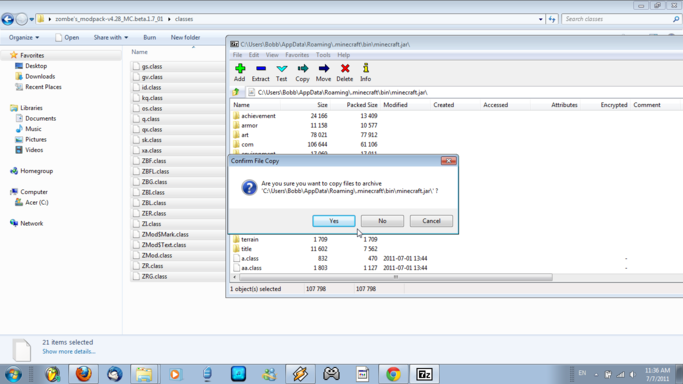Click Open in Explorer toolbar
Screen dimensions: 683x384
pyautogui.click(x=67, y=37)
